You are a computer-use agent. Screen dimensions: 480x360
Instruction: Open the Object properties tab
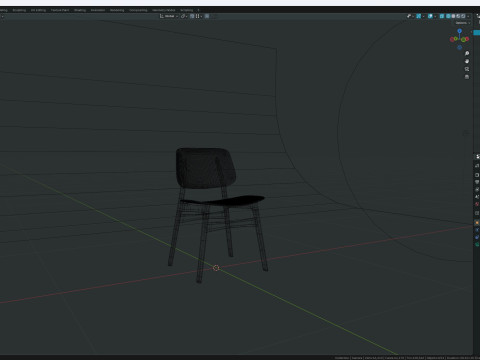[477, 223]
